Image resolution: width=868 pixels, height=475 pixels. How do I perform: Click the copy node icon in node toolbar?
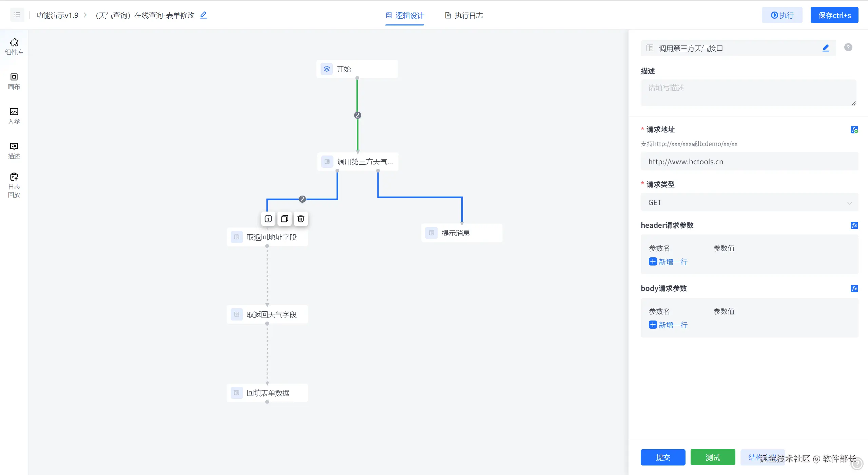(284, 219)
